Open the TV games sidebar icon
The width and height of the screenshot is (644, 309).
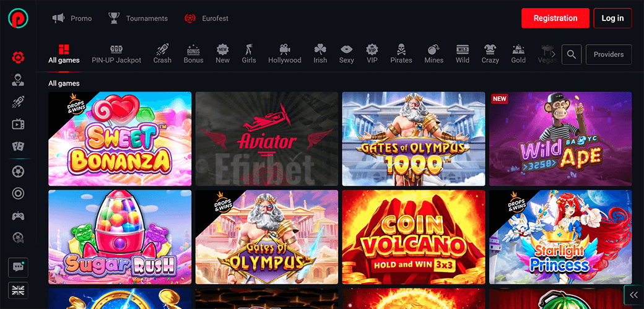pos(18,124)
